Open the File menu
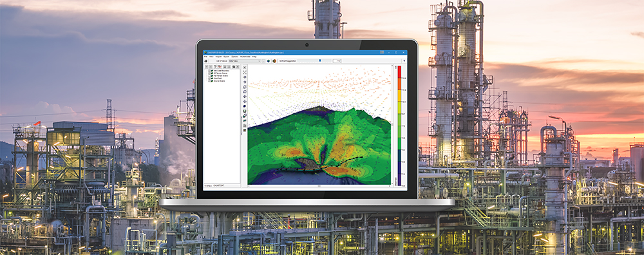The width and height of the screenshot is (644, 255). point(205,57)
